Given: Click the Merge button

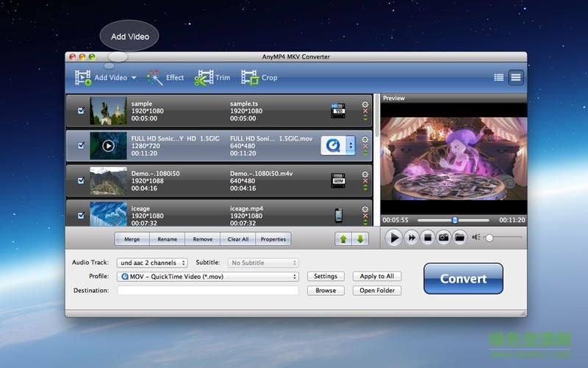Looking at the screenshot, I should 132,239.
